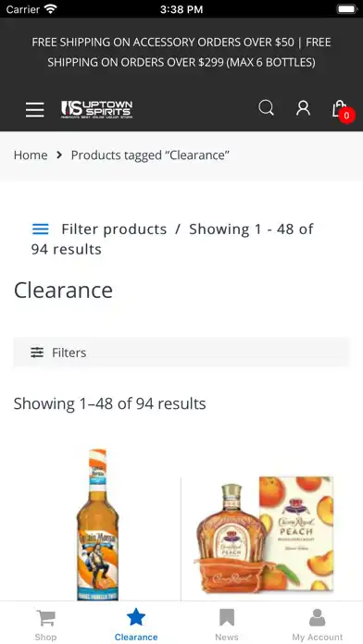363x644 pixels.
Task: Click the Products tagged Clearance breadcrumb
Action: 150,155
